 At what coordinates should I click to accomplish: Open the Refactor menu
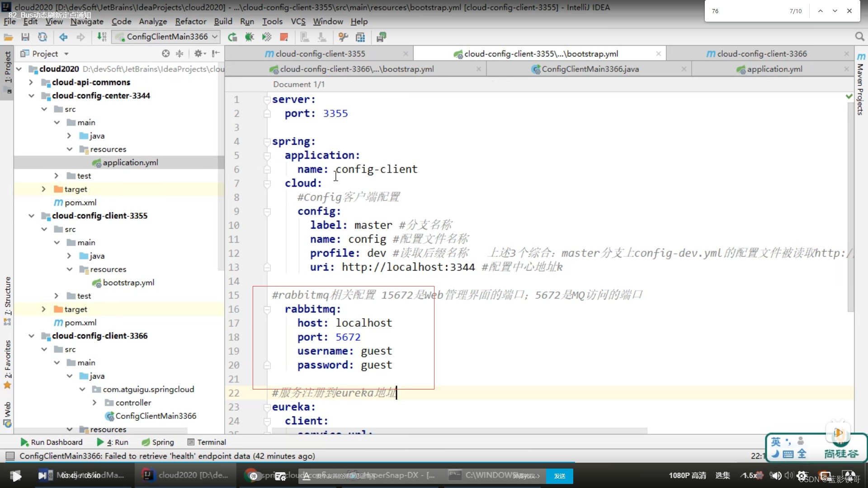[191, 21]
